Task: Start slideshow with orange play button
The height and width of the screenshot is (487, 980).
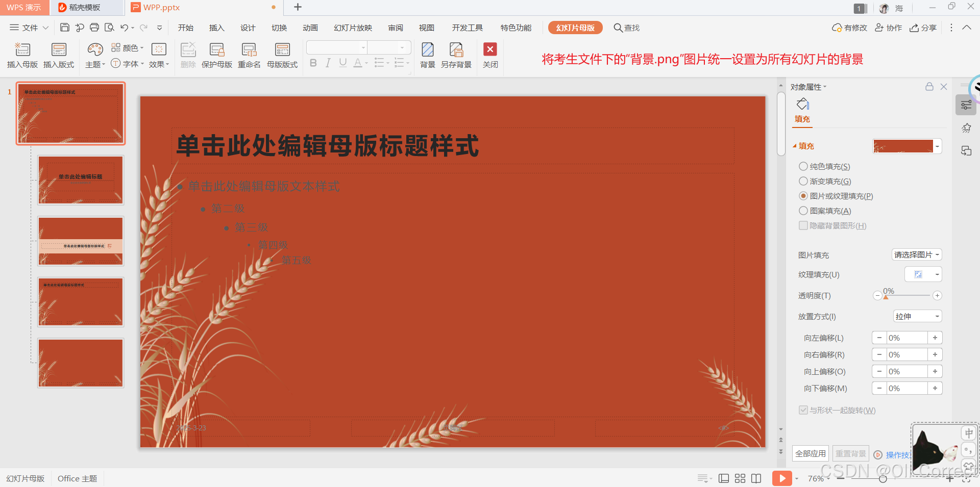Action: pyautogui.click(x=782, y=478)
